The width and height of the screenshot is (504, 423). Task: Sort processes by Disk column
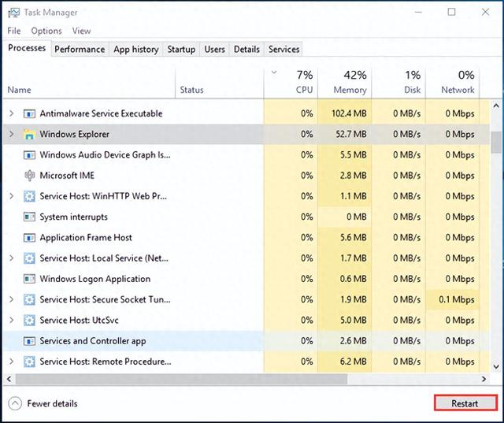[x=398, y=83]
